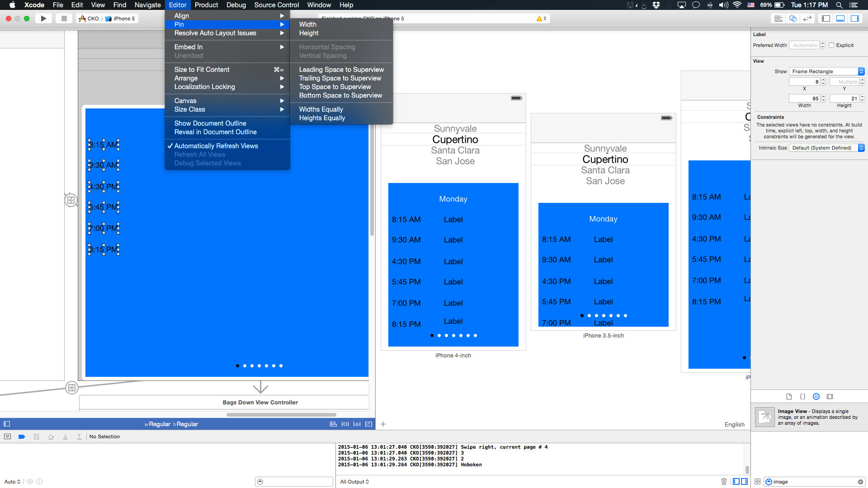Open the Intrinsic Size dropdown

coord(826,148)
